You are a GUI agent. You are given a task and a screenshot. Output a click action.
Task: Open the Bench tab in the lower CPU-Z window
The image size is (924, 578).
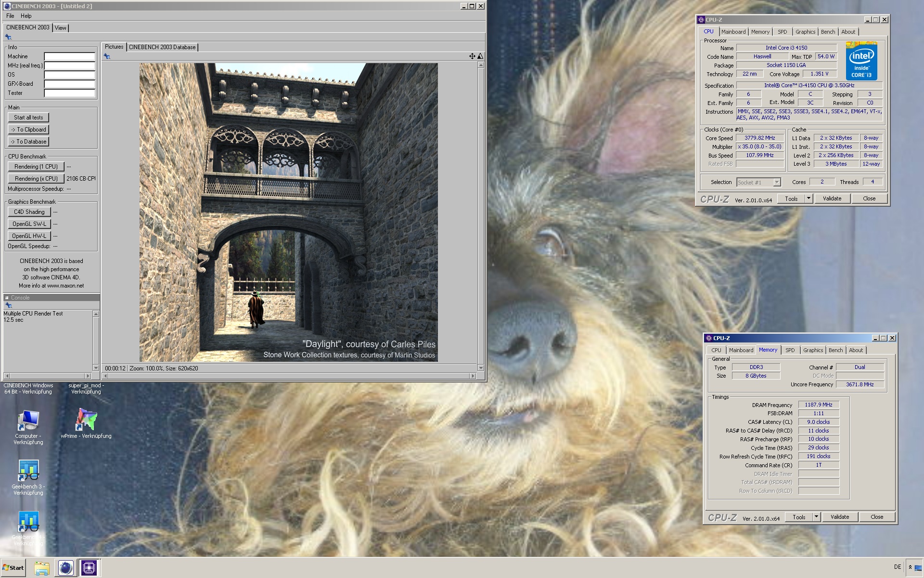point(836,350)
